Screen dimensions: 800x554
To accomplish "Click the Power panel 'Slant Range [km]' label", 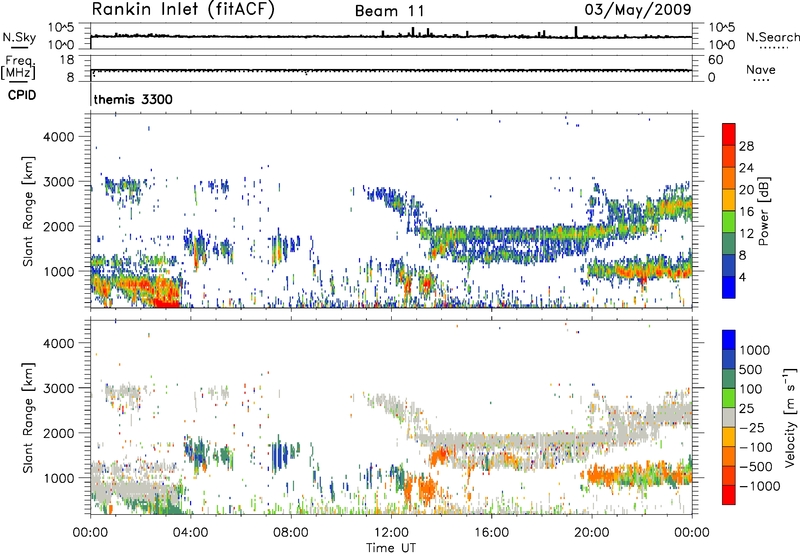I will coord(28,211).
